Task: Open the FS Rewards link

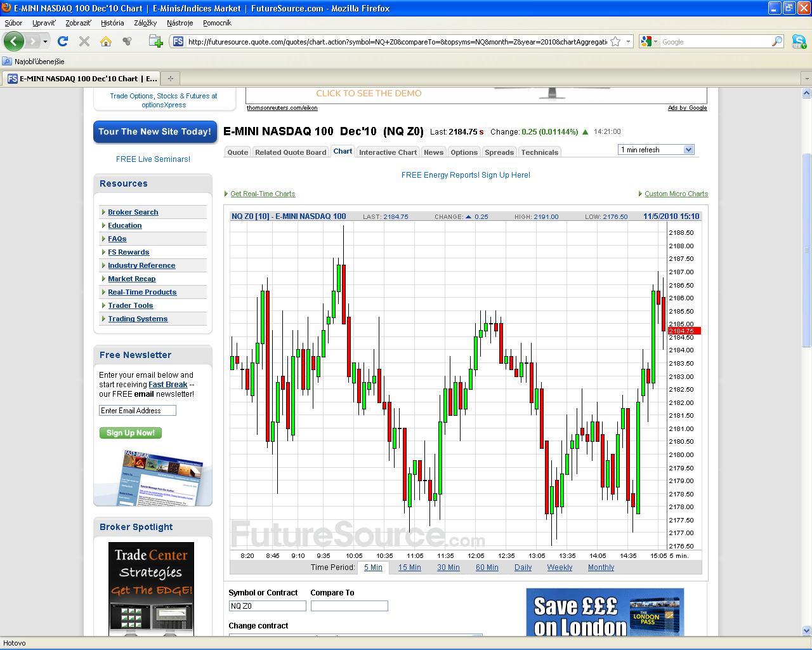Action: 129,252
